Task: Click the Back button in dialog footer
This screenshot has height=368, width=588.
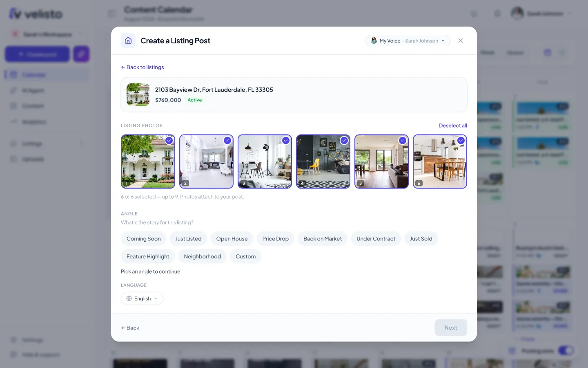Action: click(130, 328)
